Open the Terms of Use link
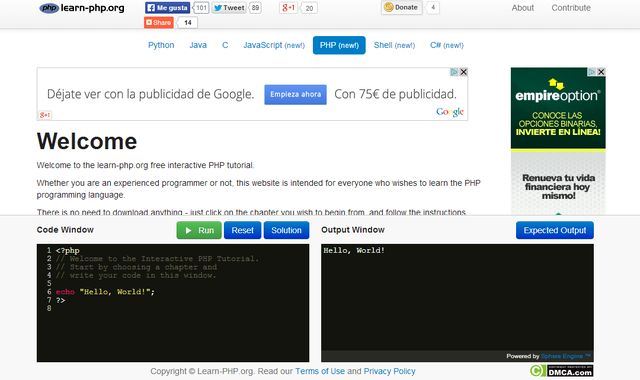The width and height of the screenshot is (640, 380). click(x=320, y=371)
